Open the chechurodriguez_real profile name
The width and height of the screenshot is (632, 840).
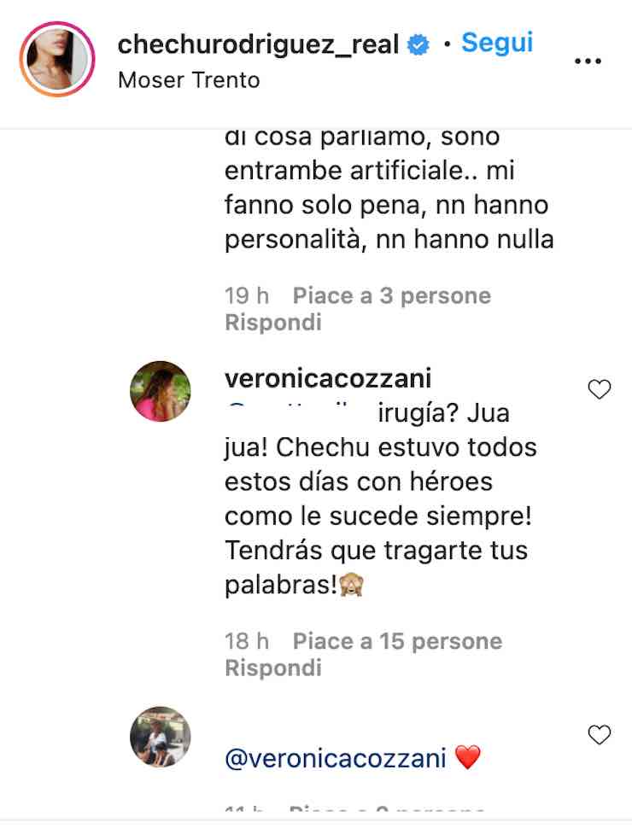click(x=258, y=44)
